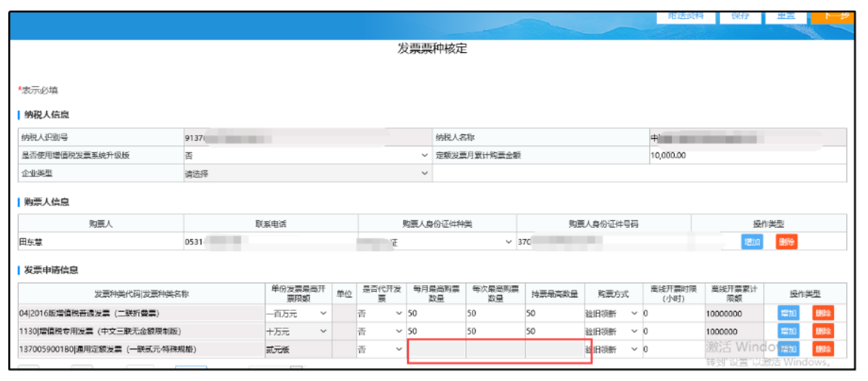Viewport: 868px width, 381px height.
Task: Click 删除 in the 购票人信息 row
Action: point(787,242)
